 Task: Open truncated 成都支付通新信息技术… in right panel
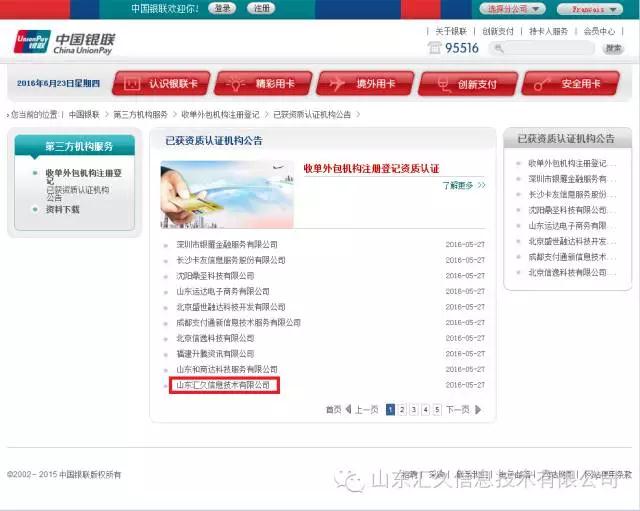571,257
